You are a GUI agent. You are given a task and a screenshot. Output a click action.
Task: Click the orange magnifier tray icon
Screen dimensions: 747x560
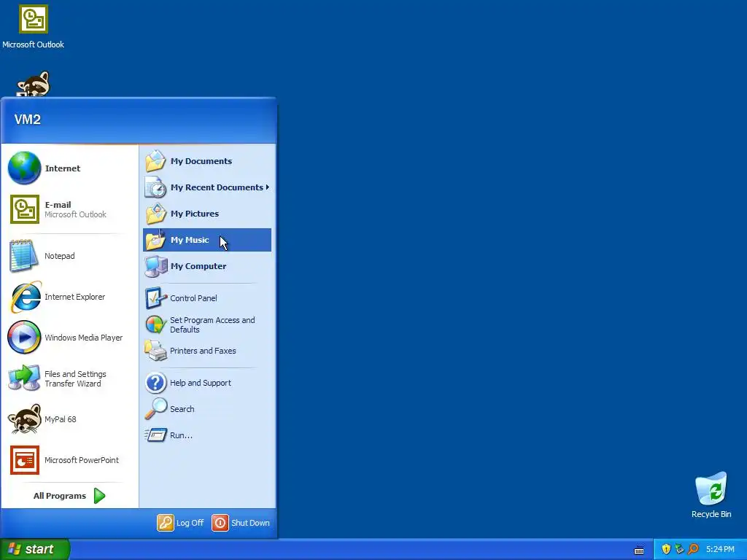click(x=693, y=549)
